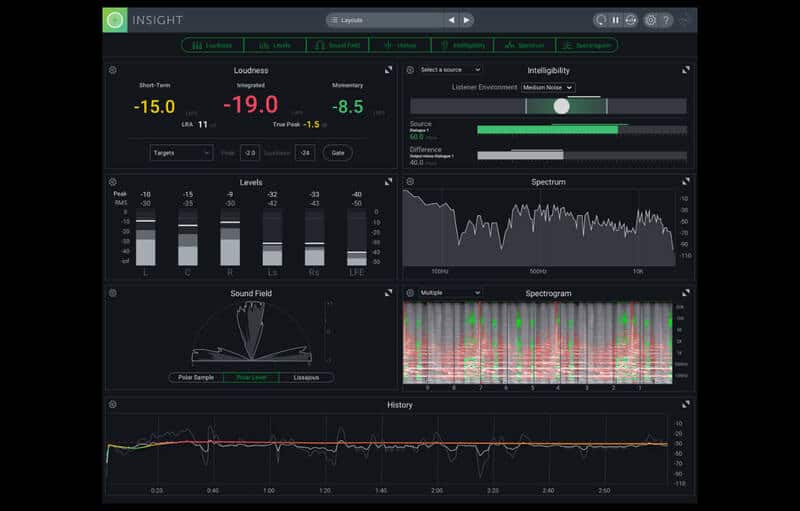This screenshot has height=511, width=800.
Task: Open Loudness panel settings gear
Action: point(113,70)
